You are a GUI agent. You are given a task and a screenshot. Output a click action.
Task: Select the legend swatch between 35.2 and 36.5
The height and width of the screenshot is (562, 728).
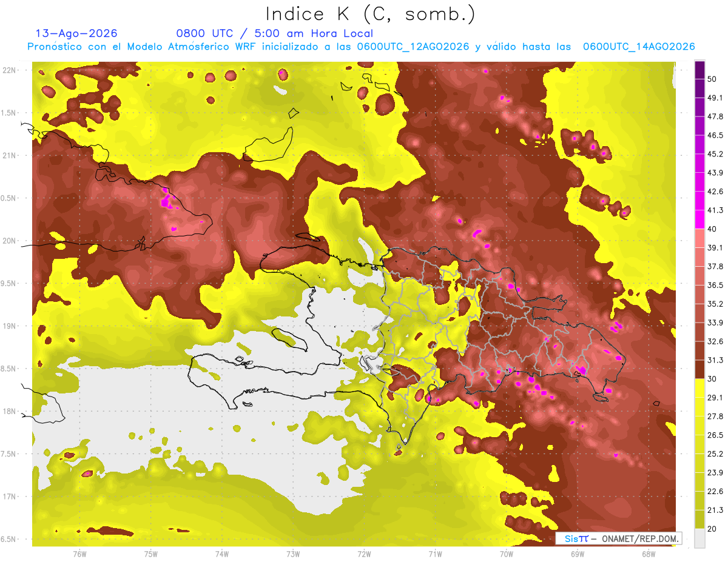tap(699, 295)
